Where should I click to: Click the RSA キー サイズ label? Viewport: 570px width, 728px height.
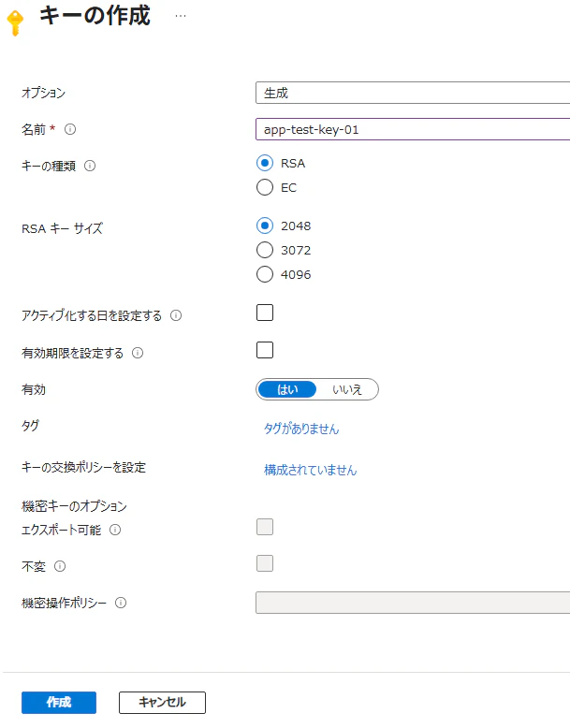(63, 228)
